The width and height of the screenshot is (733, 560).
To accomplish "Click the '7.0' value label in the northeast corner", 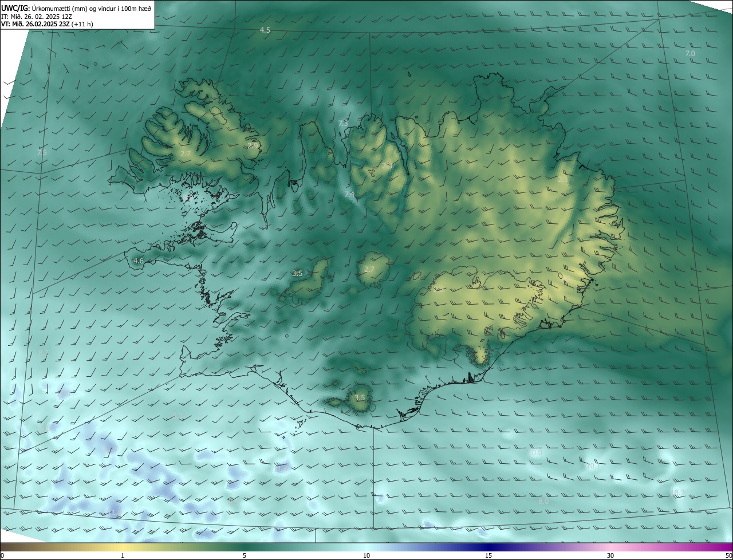I will coord(690,53).
